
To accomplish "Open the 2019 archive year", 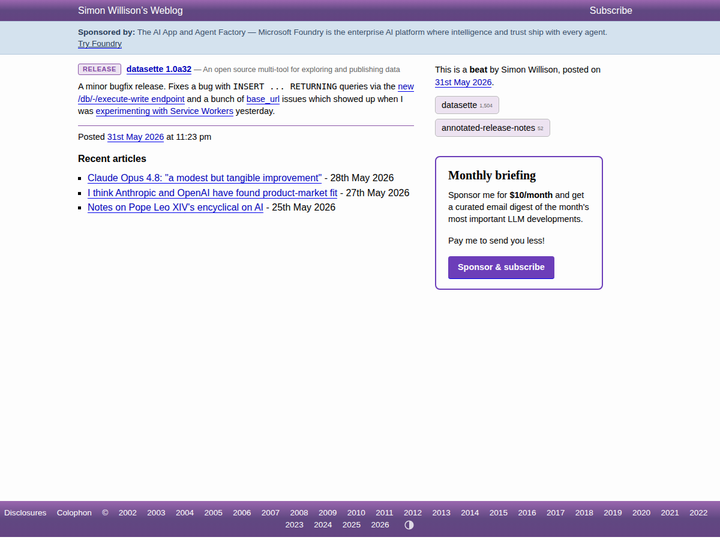I will tap(613, 513).
